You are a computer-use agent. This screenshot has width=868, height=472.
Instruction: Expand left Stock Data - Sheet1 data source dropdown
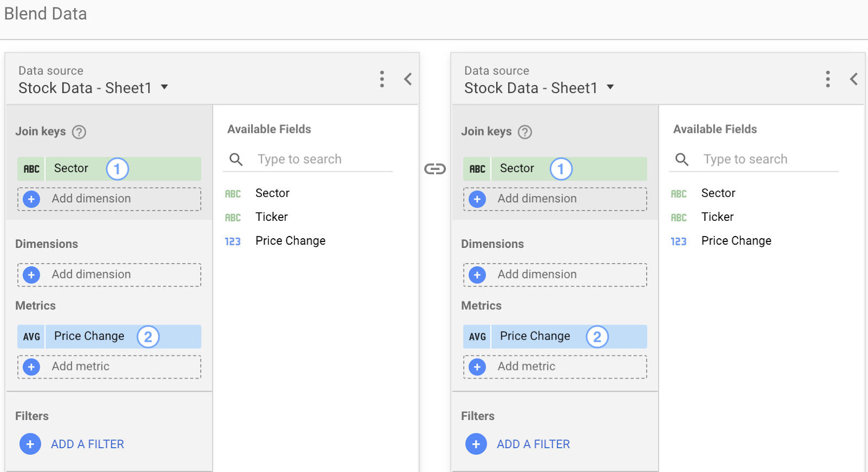click(x=164, y=87)
